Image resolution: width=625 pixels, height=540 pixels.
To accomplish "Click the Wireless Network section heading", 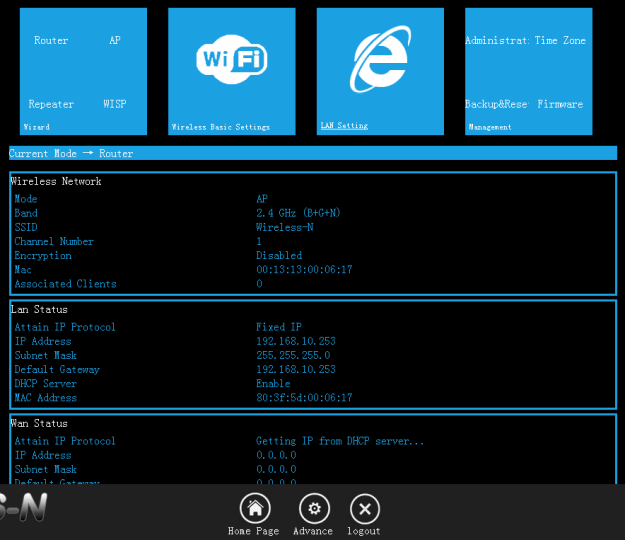I will click(x=56, y=181).
